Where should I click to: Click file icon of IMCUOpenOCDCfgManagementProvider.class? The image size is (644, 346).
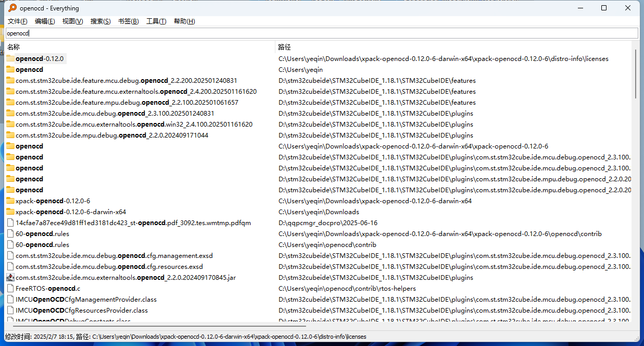click(10, 299)
